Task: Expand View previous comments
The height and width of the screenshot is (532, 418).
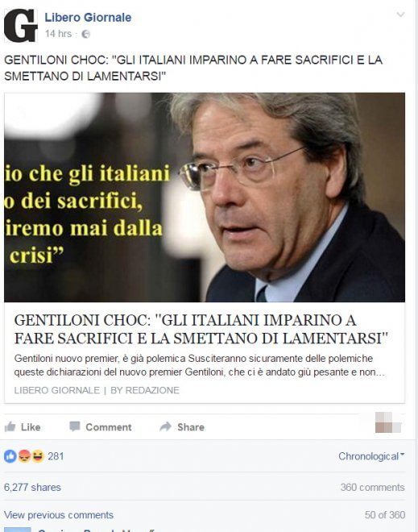Action: pos(59,515)
